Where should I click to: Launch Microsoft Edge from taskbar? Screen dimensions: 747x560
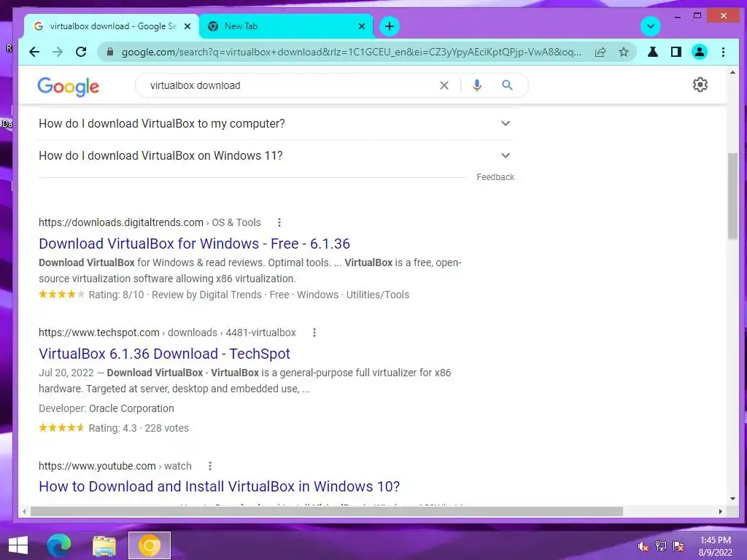click(59, 545)
